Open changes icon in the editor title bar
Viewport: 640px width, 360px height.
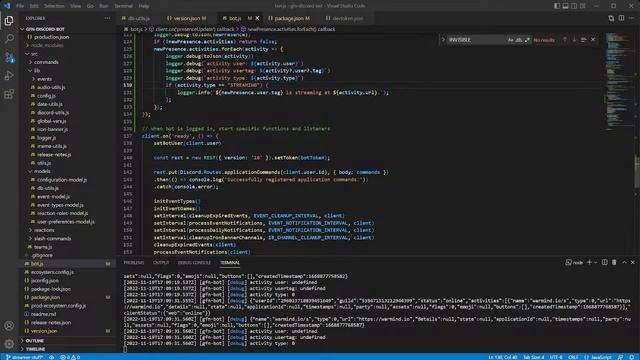(x=611, y=18)
